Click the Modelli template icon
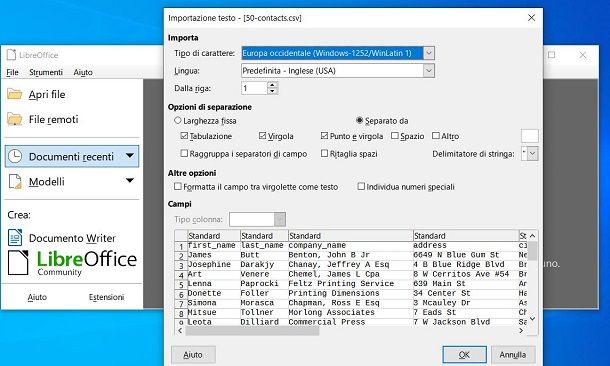610x366 pixels. click(15, 182)
